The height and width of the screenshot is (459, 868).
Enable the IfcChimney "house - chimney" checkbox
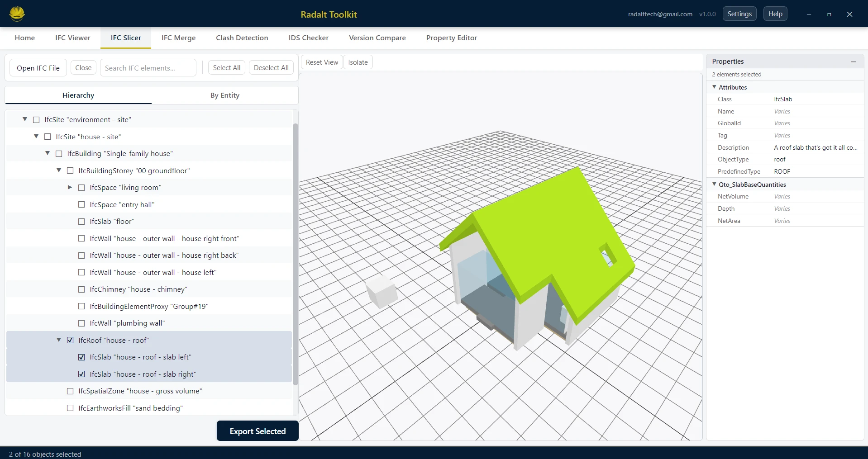point(81,289)
